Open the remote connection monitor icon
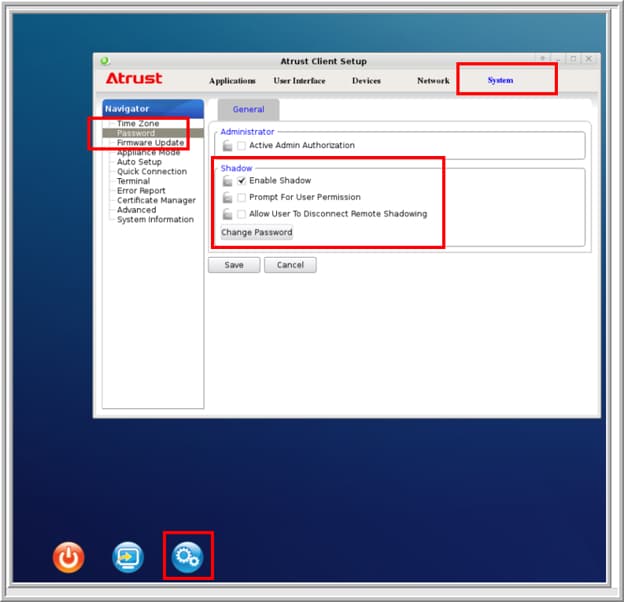 (x=128, y=557)
